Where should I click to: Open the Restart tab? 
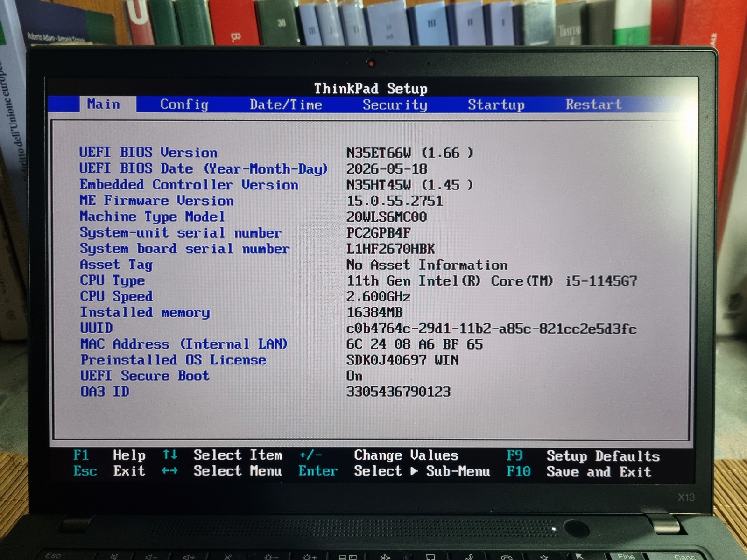coord(593,105)
